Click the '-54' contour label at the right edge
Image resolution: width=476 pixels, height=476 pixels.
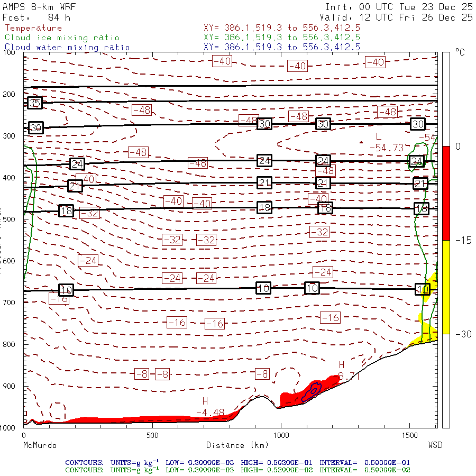(x=428, y=138)
